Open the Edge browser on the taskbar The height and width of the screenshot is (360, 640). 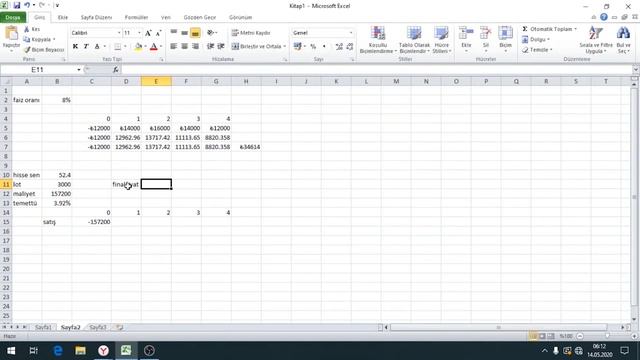pyautogui.click(x=58, y=351)
